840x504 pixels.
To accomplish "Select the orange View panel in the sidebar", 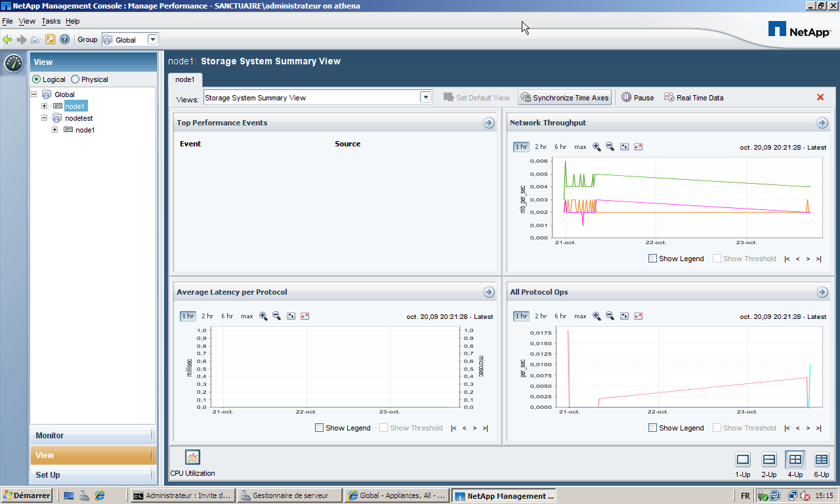I will (x=93, y=455).
